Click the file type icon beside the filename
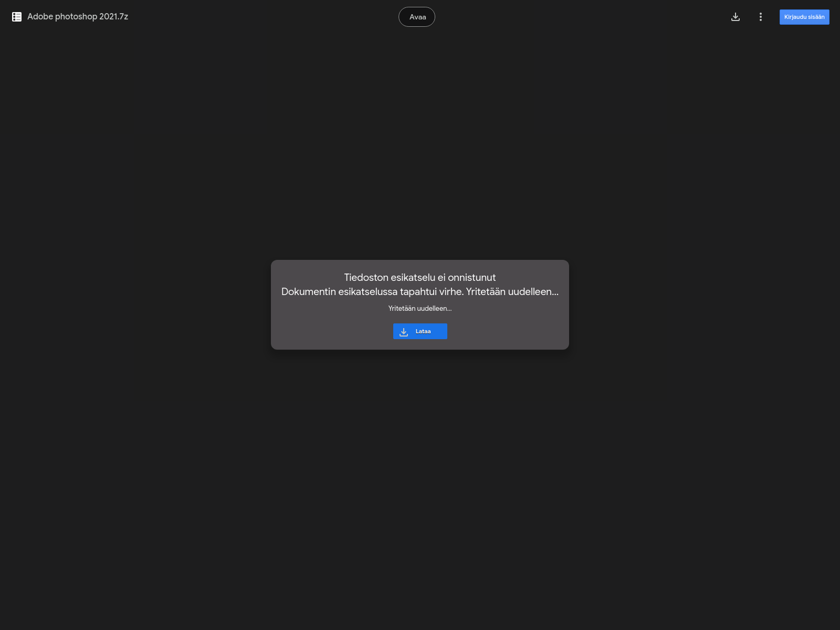This screenshot has width=840, height=630. (17, 17)
